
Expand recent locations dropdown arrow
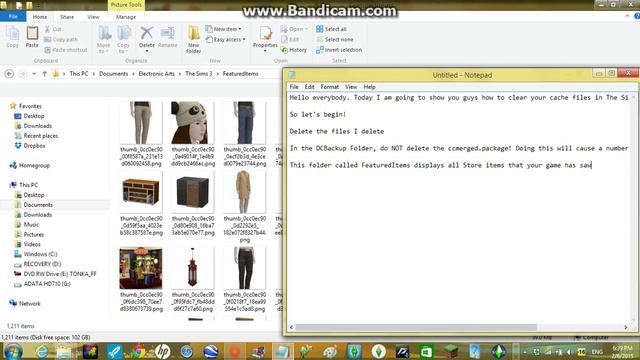pos(34,74)
